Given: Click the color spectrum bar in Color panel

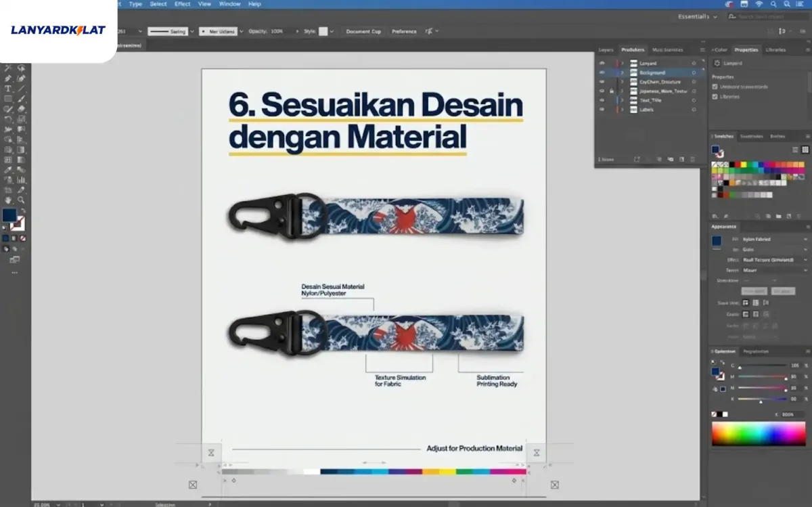Looking at the screenshot, I should click(759, 434).
